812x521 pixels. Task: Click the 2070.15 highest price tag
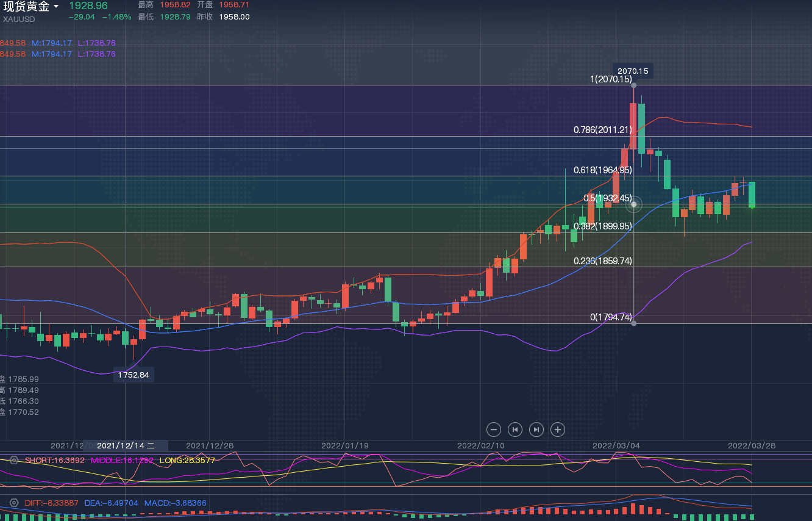tap(633, 71)
